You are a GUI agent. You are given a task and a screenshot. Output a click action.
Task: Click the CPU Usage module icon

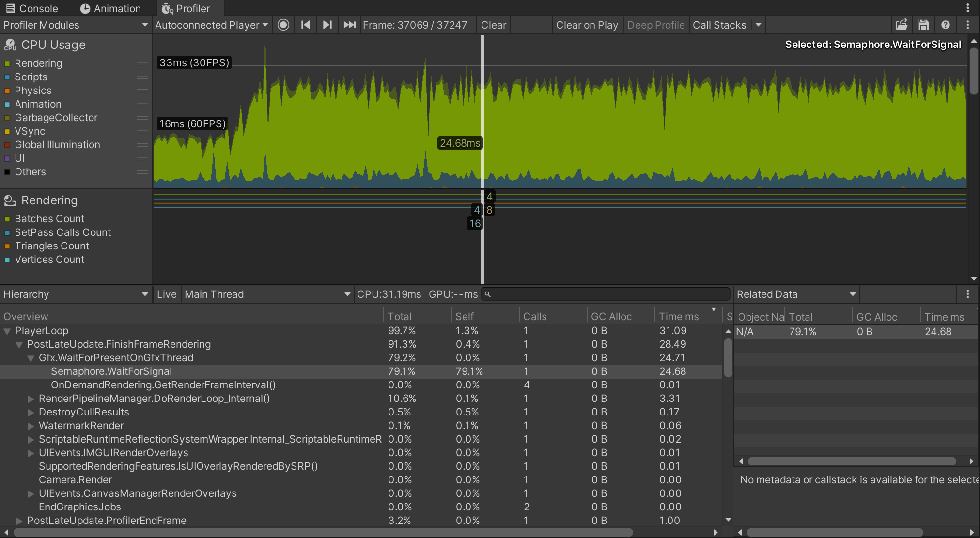pos(10,45)
